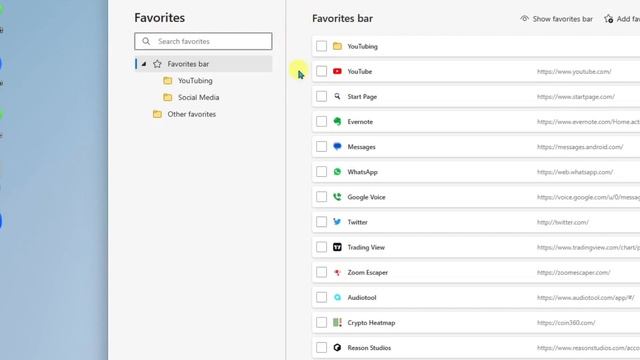Viewport: 640px width, 360px height.
Task: Click the Trading View favicon
Action: 337,247
